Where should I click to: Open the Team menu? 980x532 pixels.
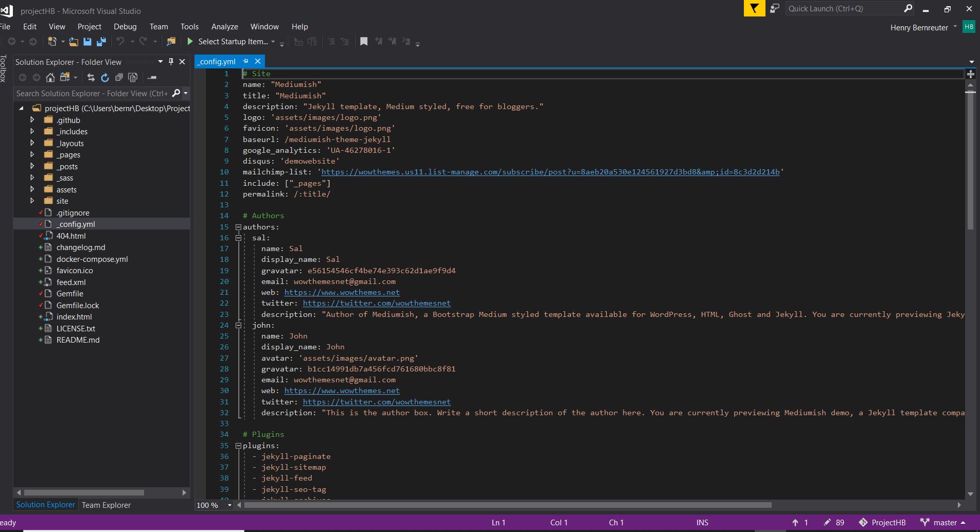click(158, 27)
